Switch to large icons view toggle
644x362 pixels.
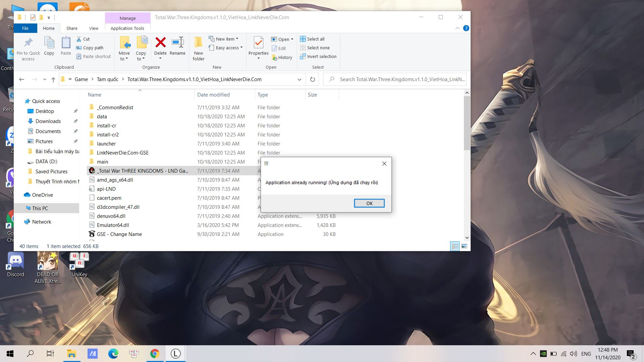coord(464,246)
